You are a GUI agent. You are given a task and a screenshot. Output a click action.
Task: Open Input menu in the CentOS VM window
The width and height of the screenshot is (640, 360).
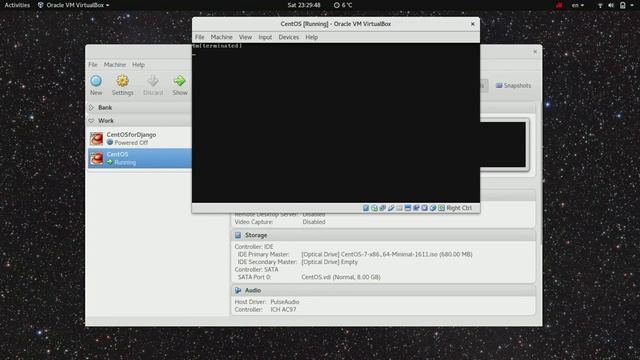[265, 37]
